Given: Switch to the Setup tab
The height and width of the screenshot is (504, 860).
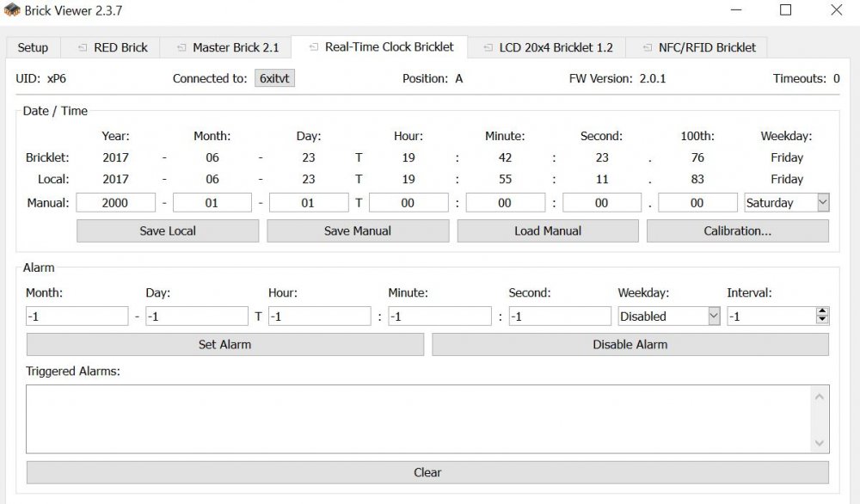Looking at the screenshot, I should click(34, 48).
